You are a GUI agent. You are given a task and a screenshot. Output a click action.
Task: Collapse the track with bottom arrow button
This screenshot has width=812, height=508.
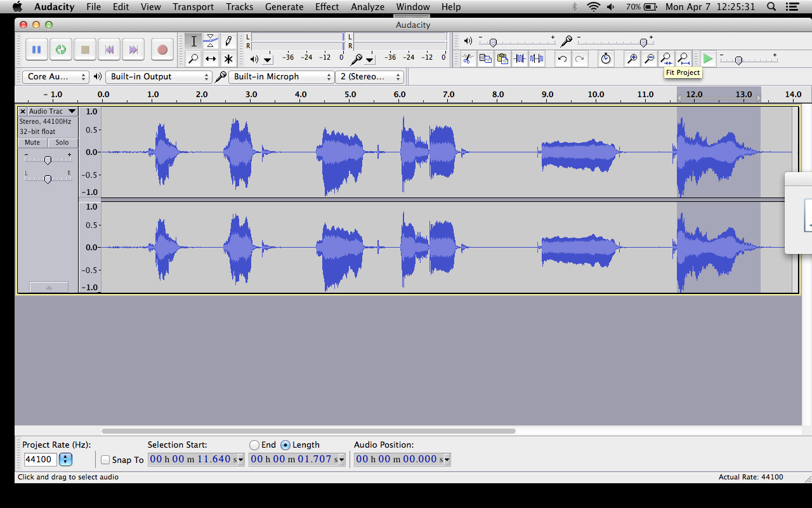tap(48, 287)
